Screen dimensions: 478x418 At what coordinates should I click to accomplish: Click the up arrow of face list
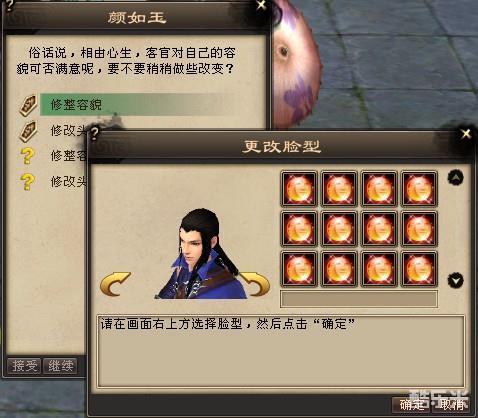pyautogui.click(x=455, y=178)
